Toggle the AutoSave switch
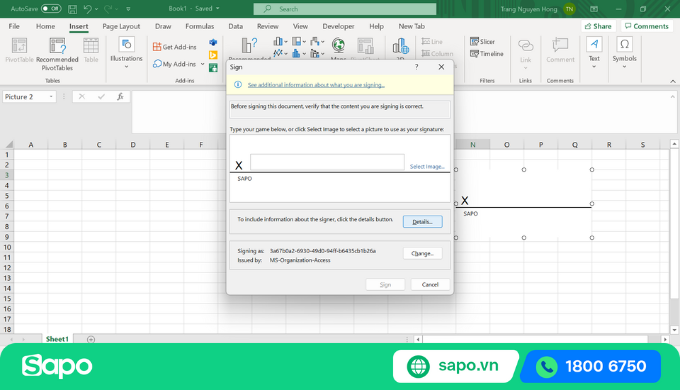This screenshot has width=680, height=390. pyautogui.click(x=51, y=9)
